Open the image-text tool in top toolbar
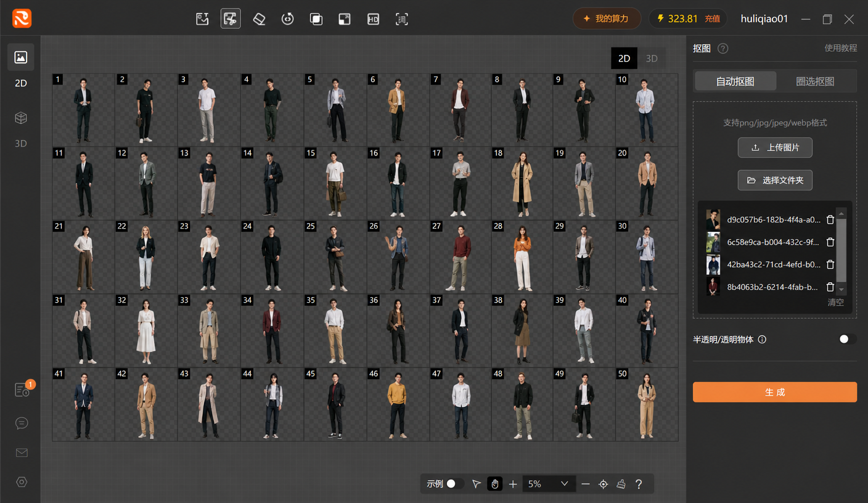This screenshot has width=868, height=503. (202, 19)
